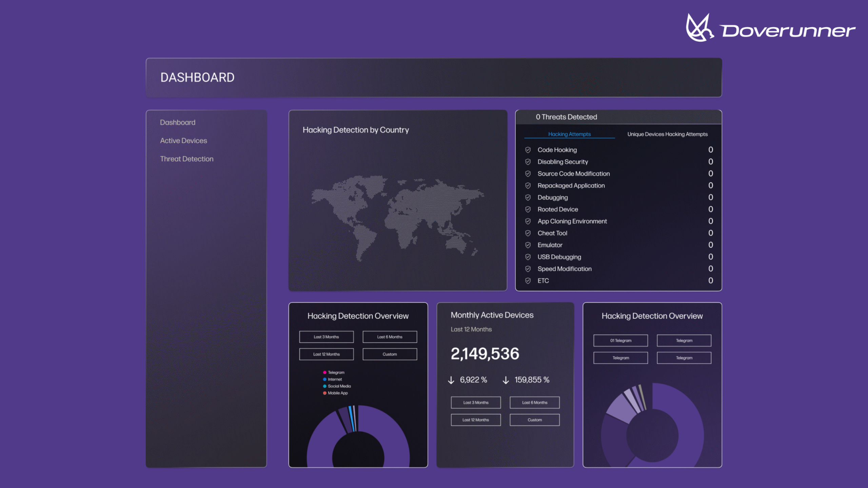Click the Emulator label
The width and height of the screenshot is (868, 488).
click(x=550, y=245)
